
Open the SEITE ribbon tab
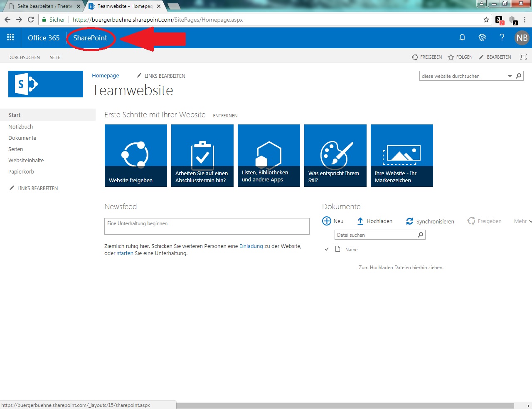click(55, 57)
